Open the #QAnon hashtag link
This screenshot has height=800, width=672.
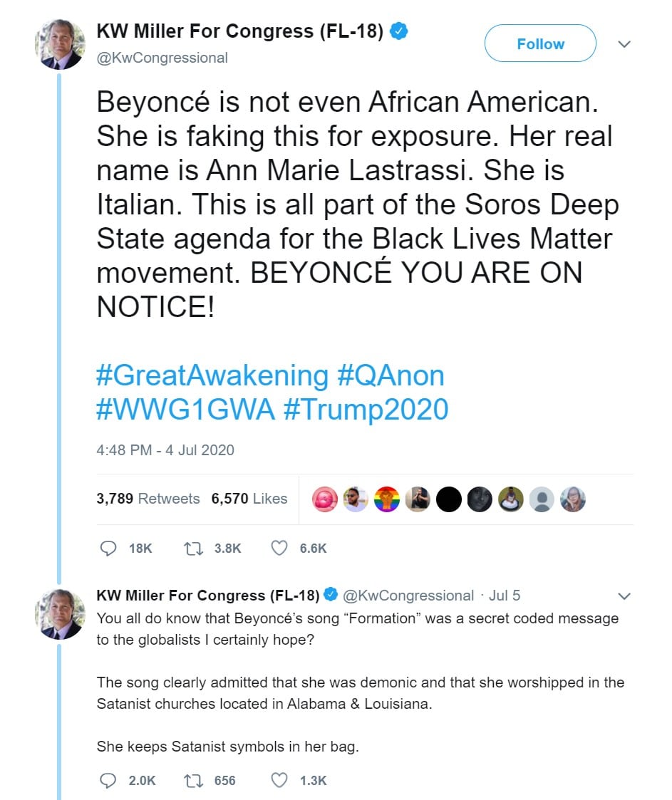tap(391, 375)
